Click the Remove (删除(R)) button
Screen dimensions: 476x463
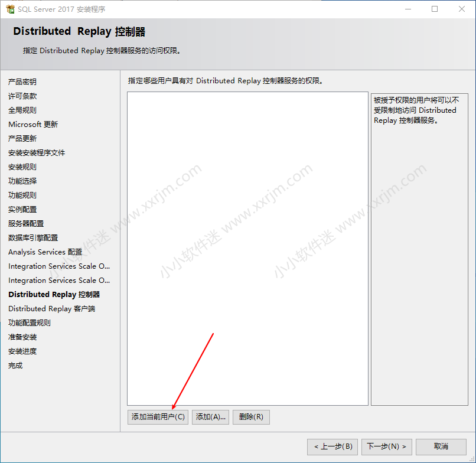coord(251,417)
